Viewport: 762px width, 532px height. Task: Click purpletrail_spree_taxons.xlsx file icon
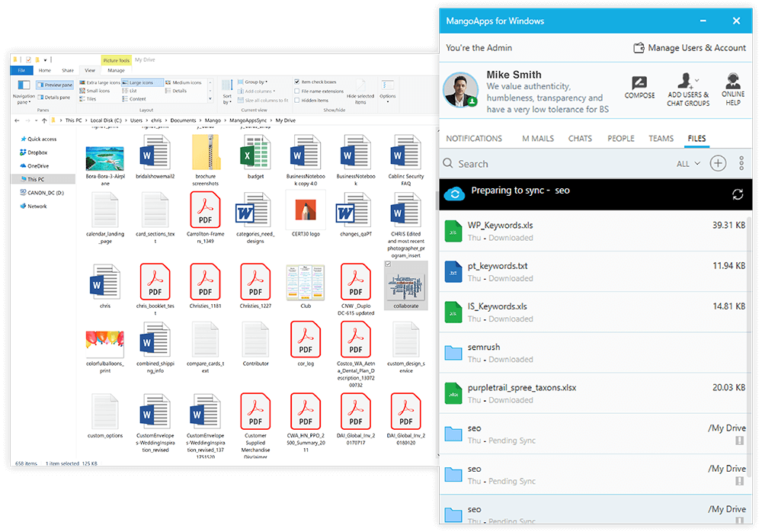pos(453,393)
